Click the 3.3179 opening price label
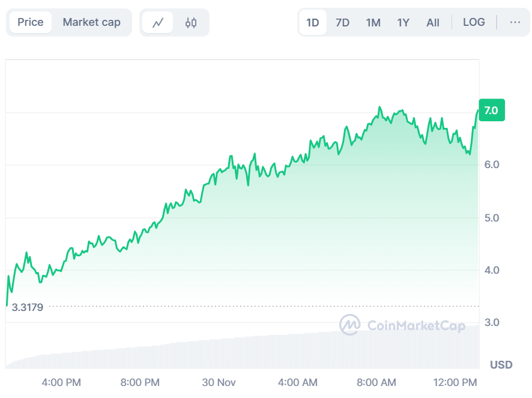The height and width of the screenshot is (398, 532). [28, 307]
